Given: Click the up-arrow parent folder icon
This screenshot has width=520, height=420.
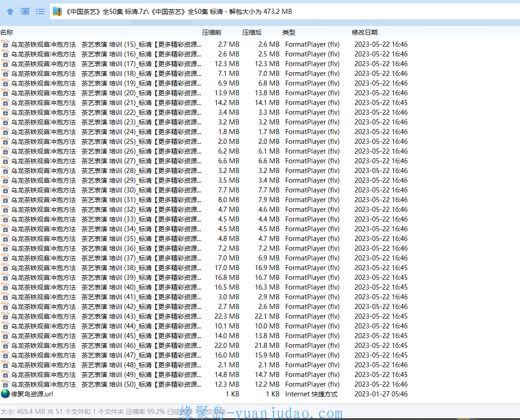Looking at the screenshot, I should tap(10, 12).
